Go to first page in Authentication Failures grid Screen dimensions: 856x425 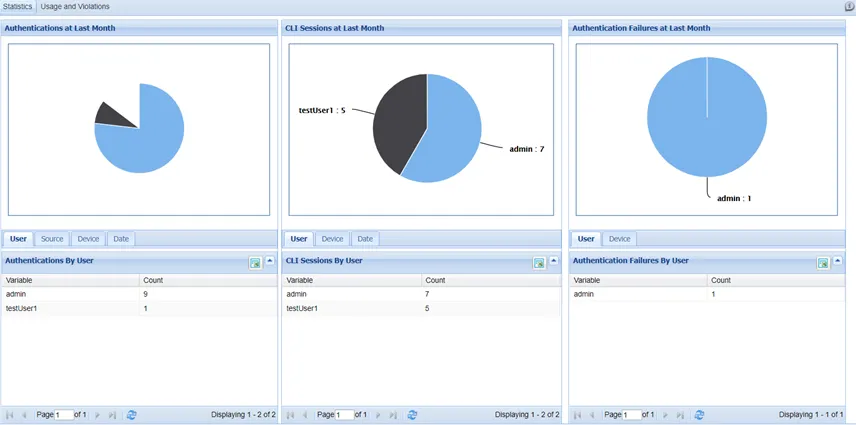[x=578, y=415]
